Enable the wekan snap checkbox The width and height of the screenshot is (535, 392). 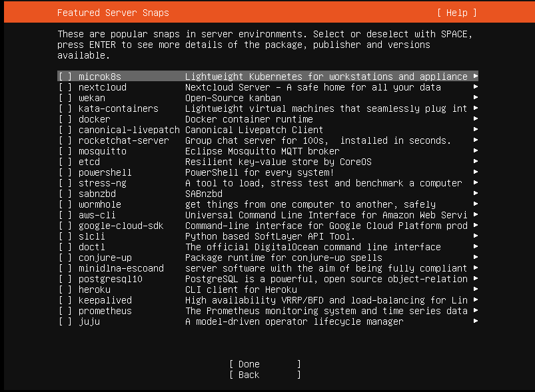[65, 98]
